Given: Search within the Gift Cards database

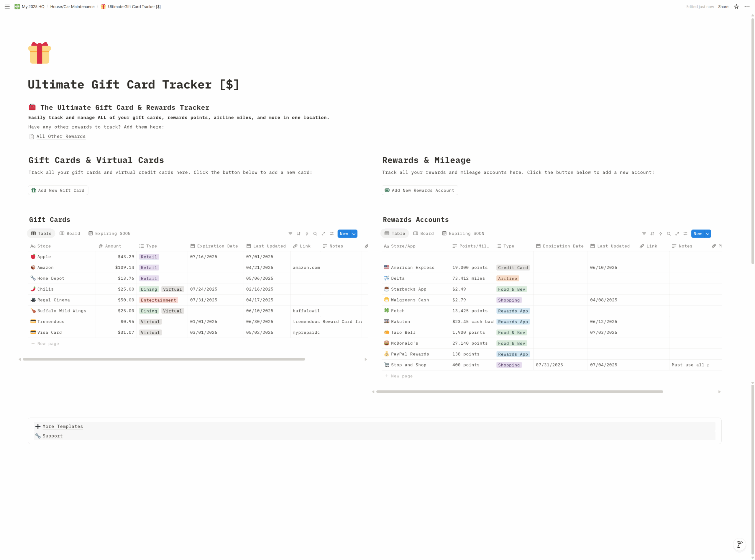Looking at the screenshot, I should tap(315, 234).
